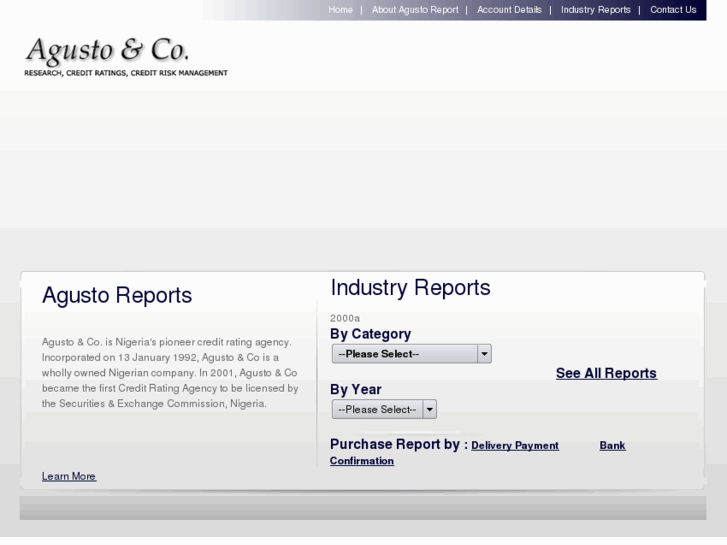Select Industry Reports in top navigation
This screenshot has width=727, height=545.
(596, 10)
